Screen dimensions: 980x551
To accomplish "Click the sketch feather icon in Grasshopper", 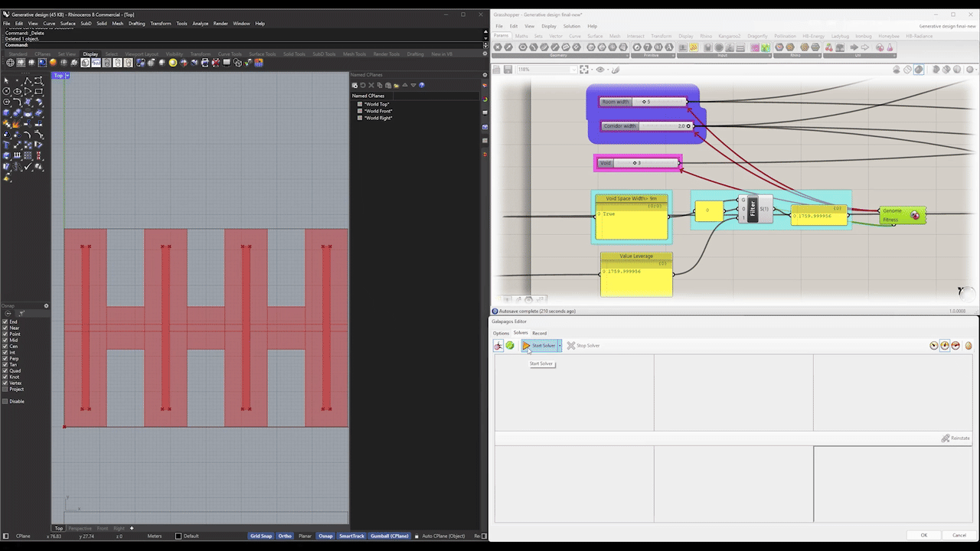I will coord(615,70).
